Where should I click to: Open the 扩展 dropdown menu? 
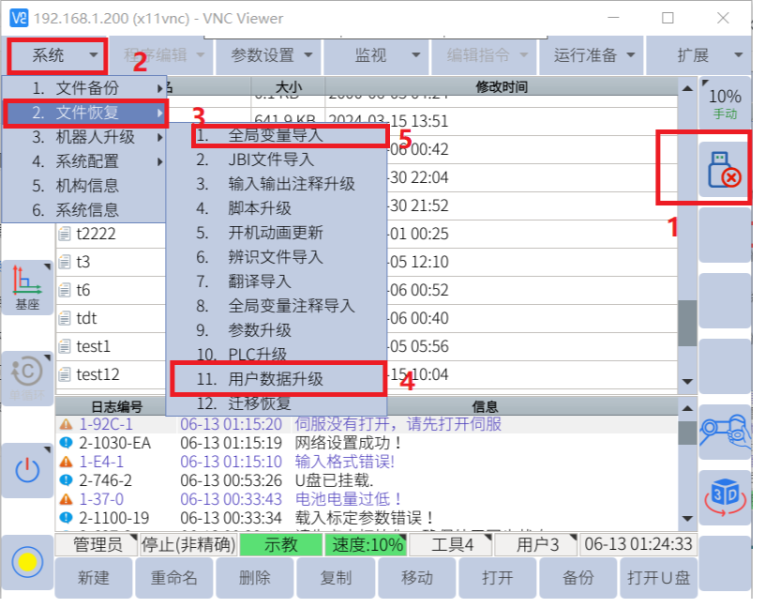coord(705,55)
